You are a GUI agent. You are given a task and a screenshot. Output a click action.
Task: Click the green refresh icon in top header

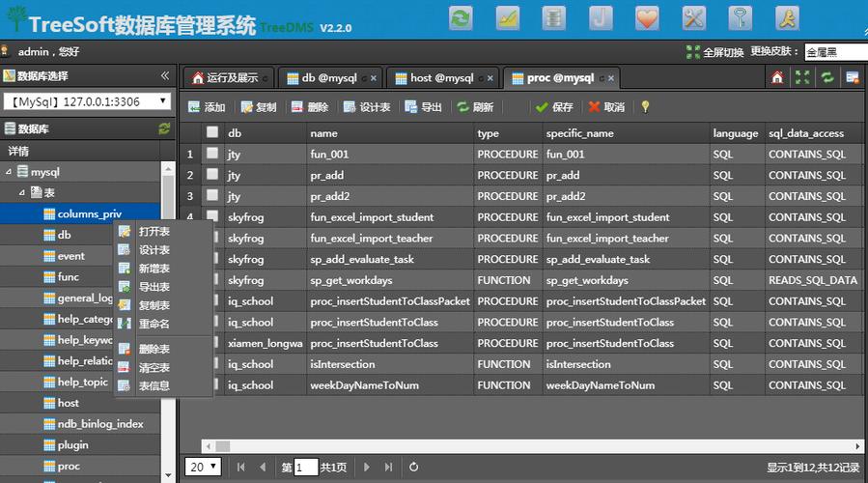click(461, 18)
